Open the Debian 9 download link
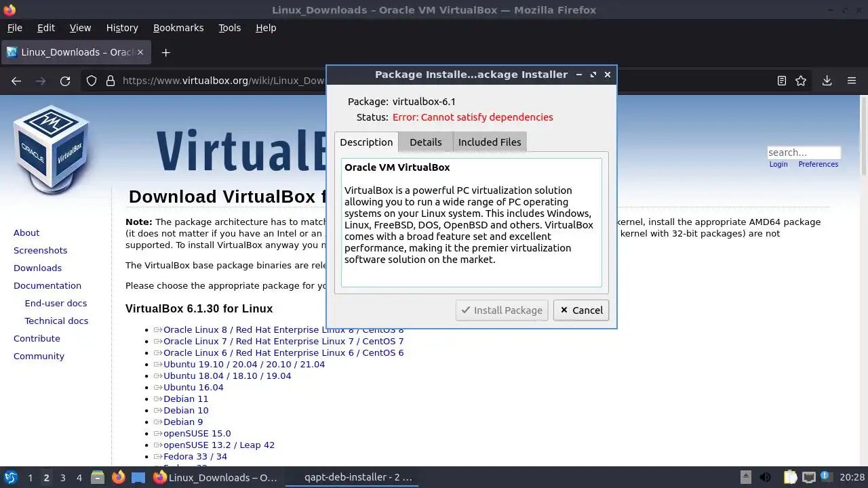Image resolution: width=868 pixels, height=488 pixels. tap(183, 422)
